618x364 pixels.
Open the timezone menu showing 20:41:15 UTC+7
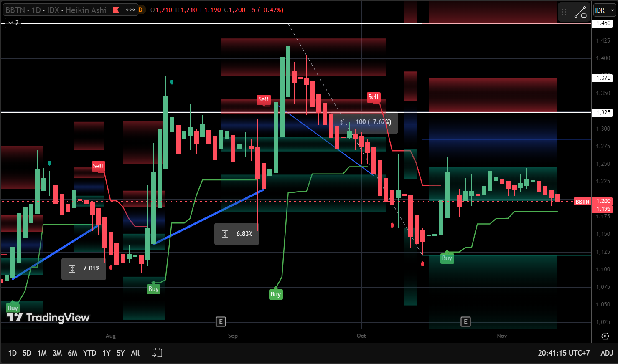pos(564,353)
